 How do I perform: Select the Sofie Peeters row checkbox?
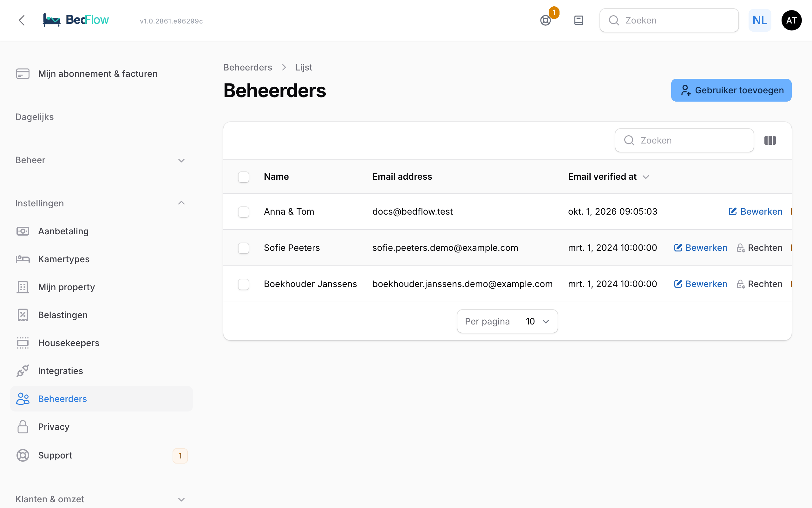pyautogui.click(x=244, y=248)
